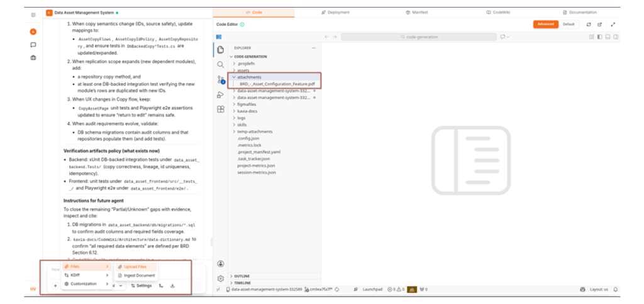
Task: Collapse the CODE-GENERATION root folder
Action: pyautogui.click(x=250, y=57)
